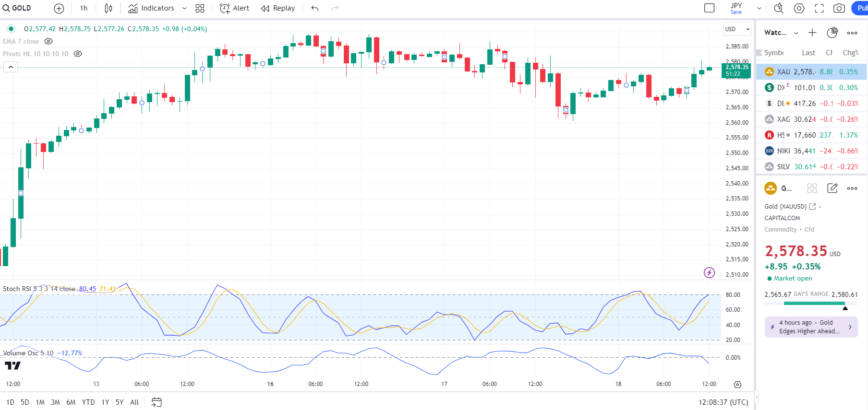The height and width of the screenshot is (410, 868).
Task: Select the 1M time range tab
Action: tap(40, 402)
